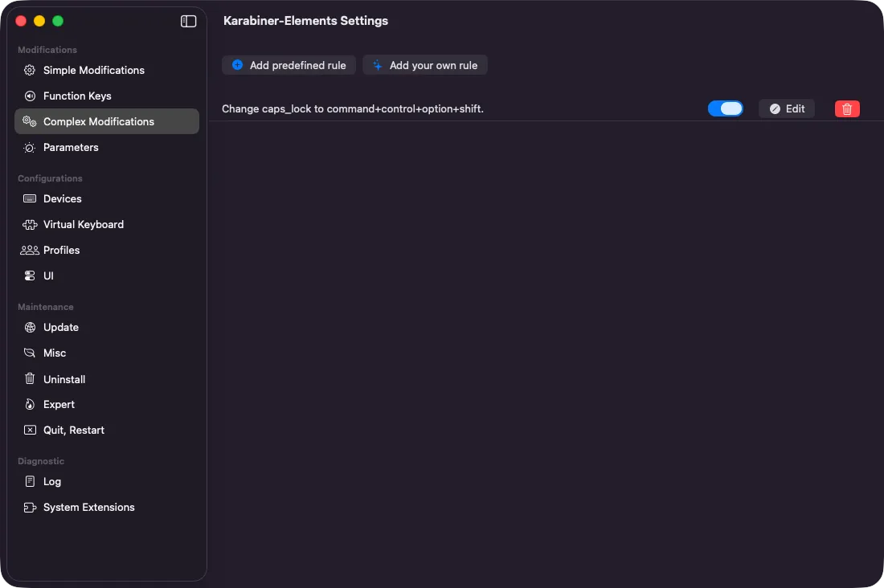Open the Devices section
The height and width of the screenshot is (588, 884).
(x=62, y=198)
